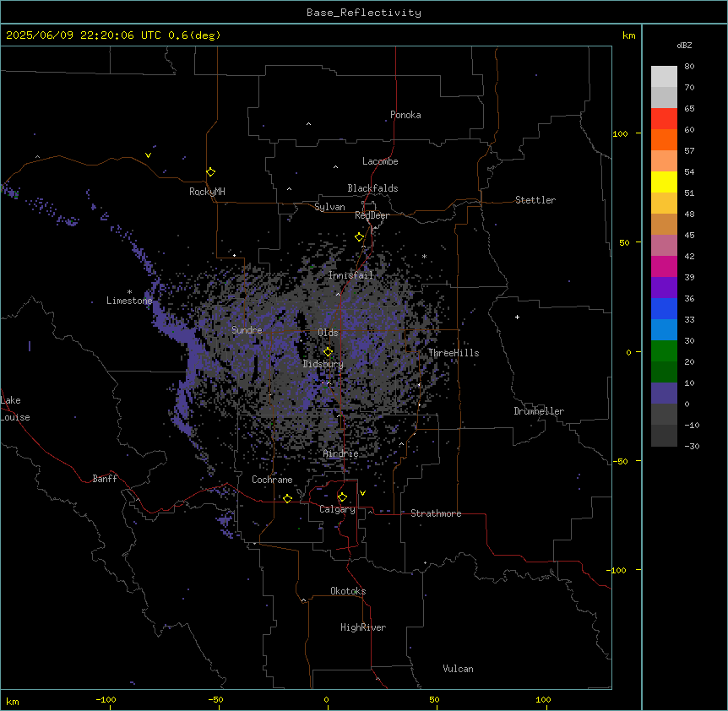Click the asterisk marker above Limestone label
This screenshot has height=711, width=728.
point(129,292)
